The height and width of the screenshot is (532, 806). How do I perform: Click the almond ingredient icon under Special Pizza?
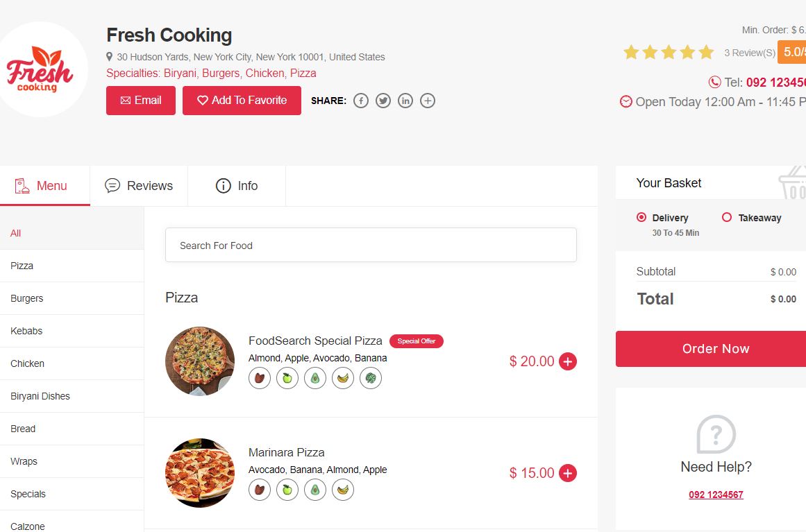click(260, 379)
